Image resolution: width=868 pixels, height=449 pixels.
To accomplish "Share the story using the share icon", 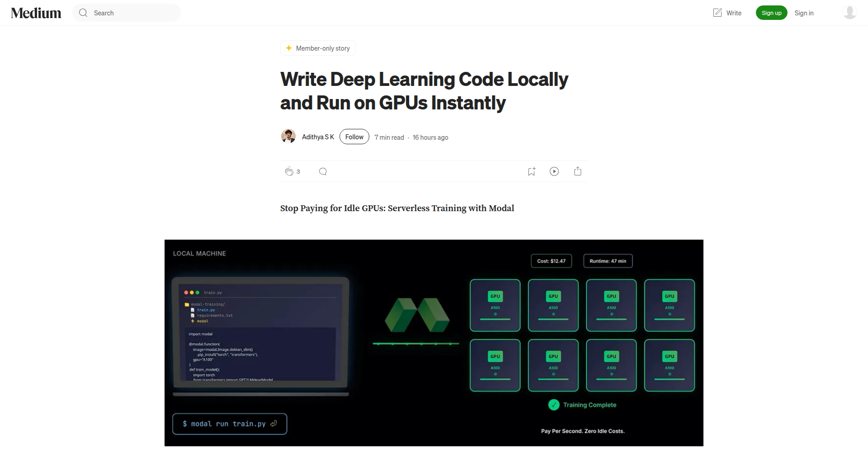I will pos(578,171).
